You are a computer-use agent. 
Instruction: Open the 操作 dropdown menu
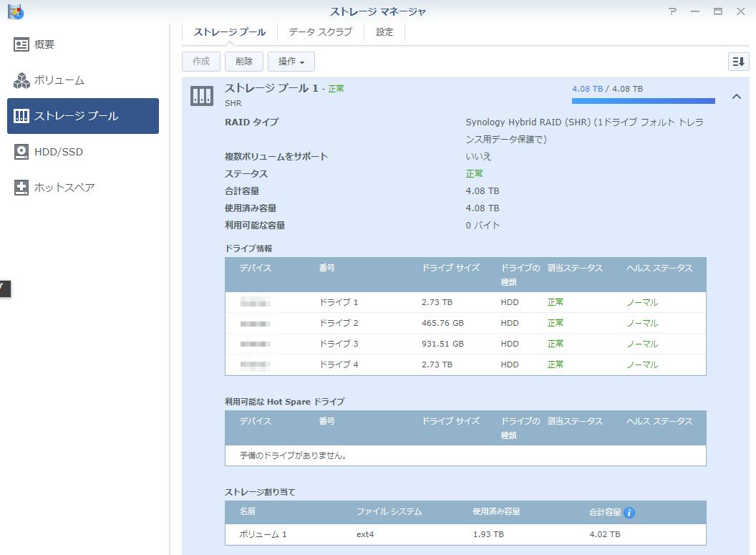point(291,62)
